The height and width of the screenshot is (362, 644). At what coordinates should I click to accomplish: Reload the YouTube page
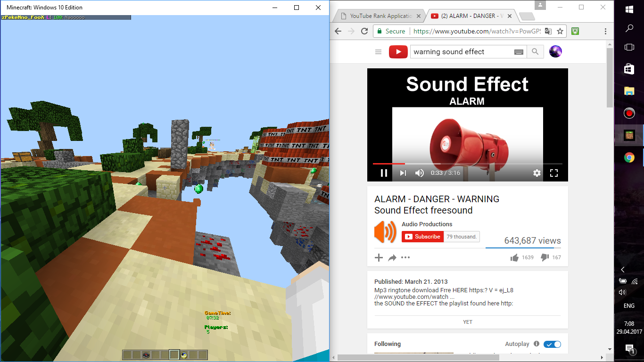[364, 31]
